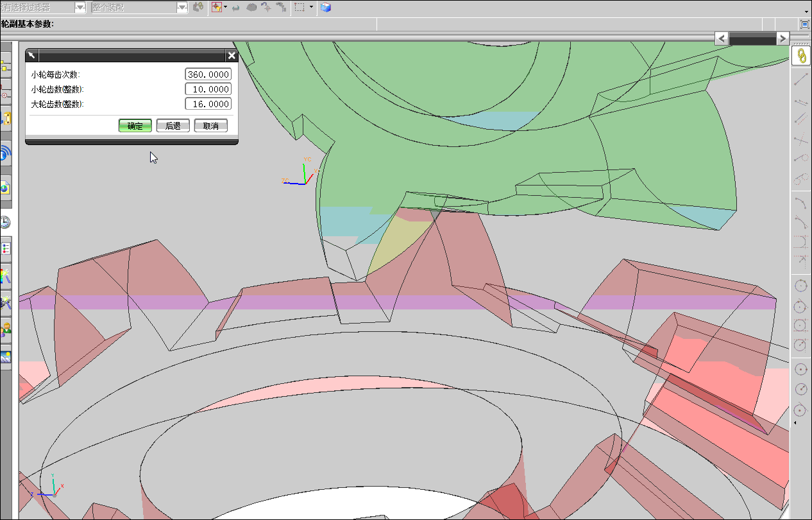Screen dimensions: 812x520
Task: Close the gear parameter dialog
Action: 232,56
